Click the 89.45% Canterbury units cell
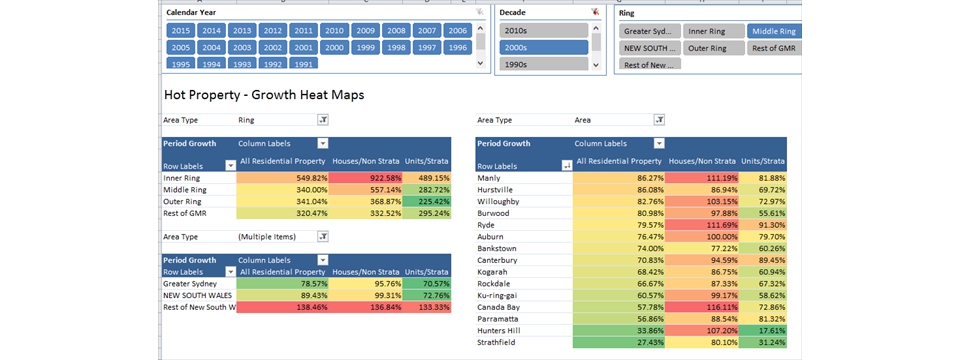 [x=763, y=260]
